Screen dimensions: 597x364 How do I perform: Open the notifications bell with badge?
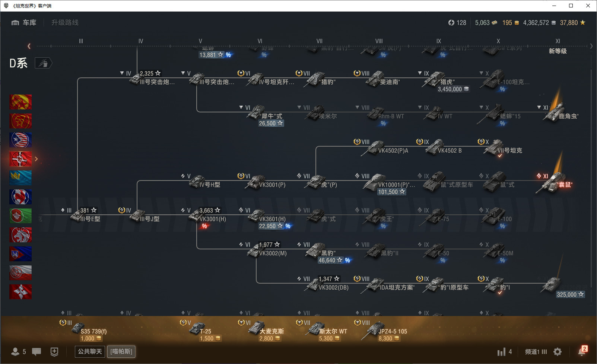tap(582, 351)
